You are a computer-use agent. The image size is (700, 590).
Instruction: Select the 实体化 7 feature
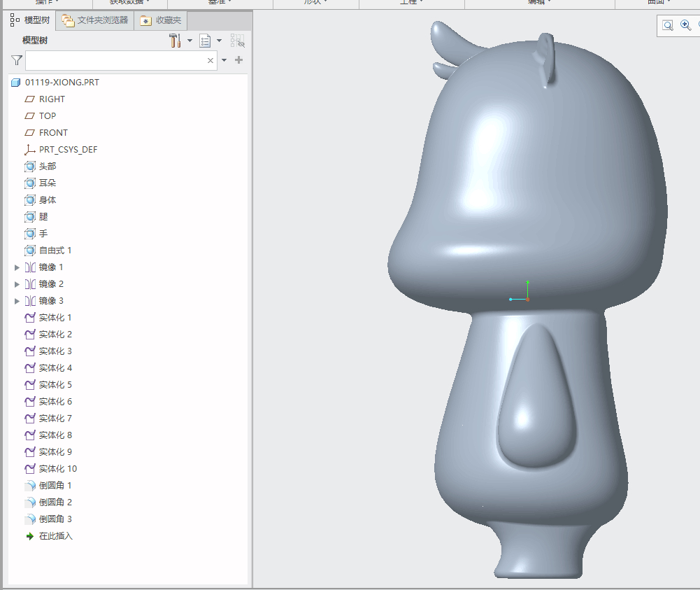pos(48,419)
